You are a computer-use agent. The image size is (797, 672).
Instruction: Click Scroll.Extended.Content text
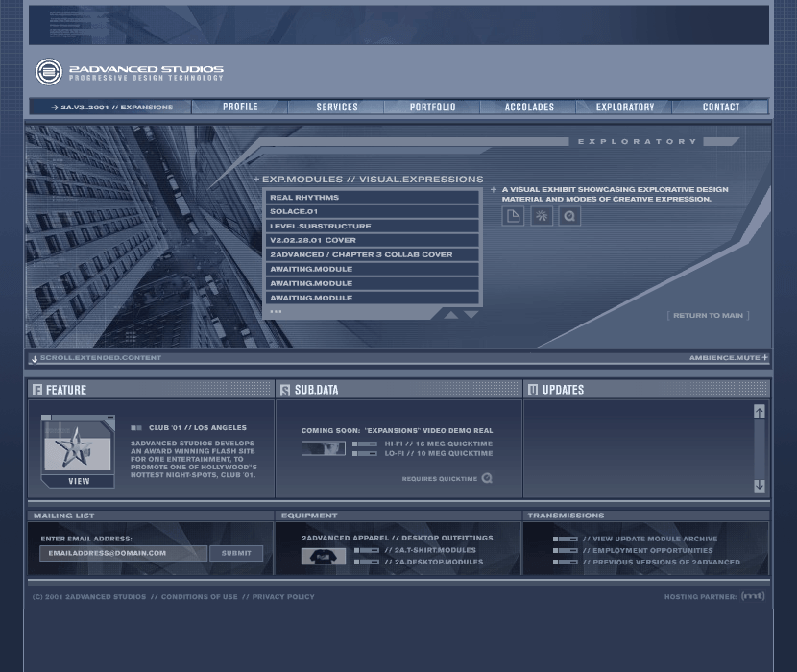point(101,358)
